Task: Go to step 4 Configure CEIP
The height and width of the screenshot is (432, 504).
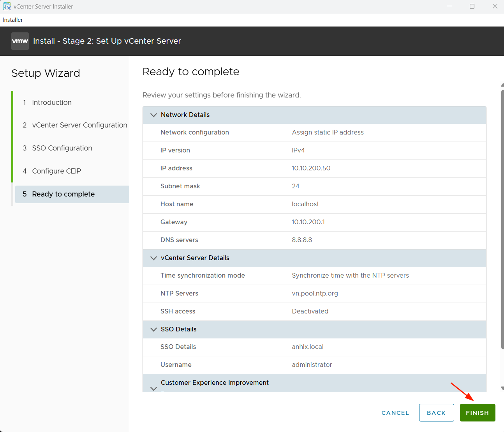Action: (x=52, y=171)
